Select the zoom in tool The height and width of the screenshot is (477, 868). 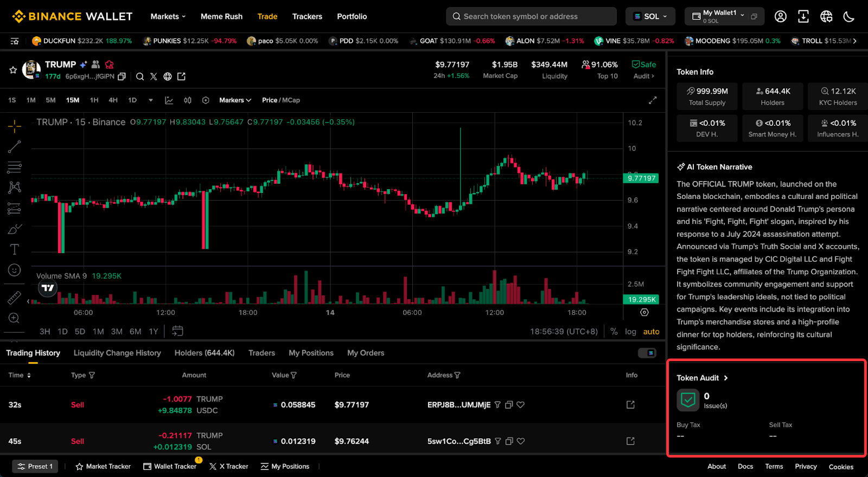(x=15, y=318)
